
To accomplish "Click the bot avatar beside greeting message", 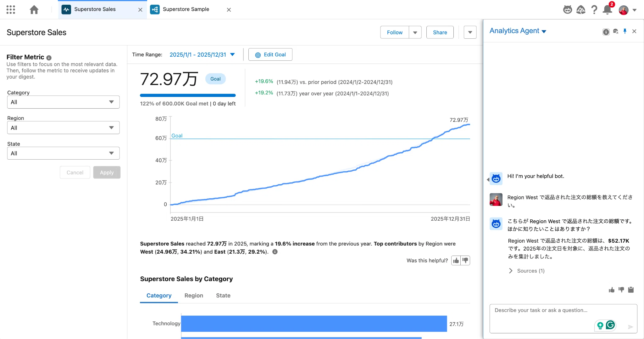I will [496, 179].
